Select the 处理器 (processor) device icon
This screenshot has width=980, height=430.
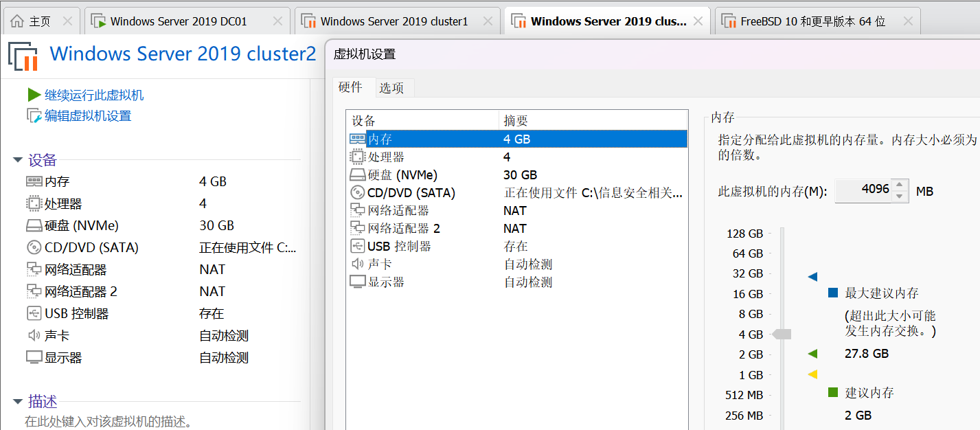pyautogui.click(x=358, y=156)
